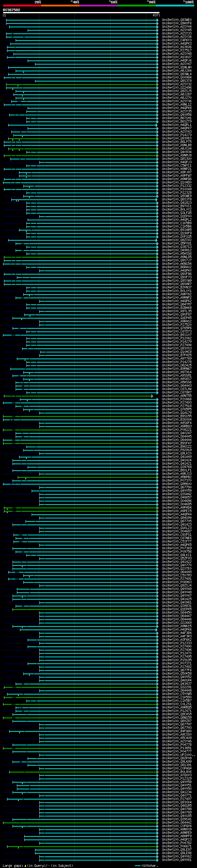Select label UniRef100_B0L806

point(176,772)
